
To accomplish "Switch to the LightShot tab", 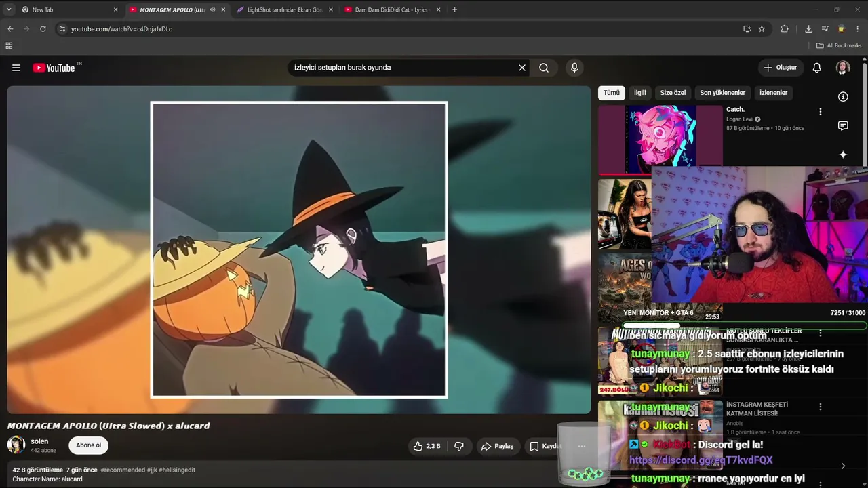I will pos(285,9).
